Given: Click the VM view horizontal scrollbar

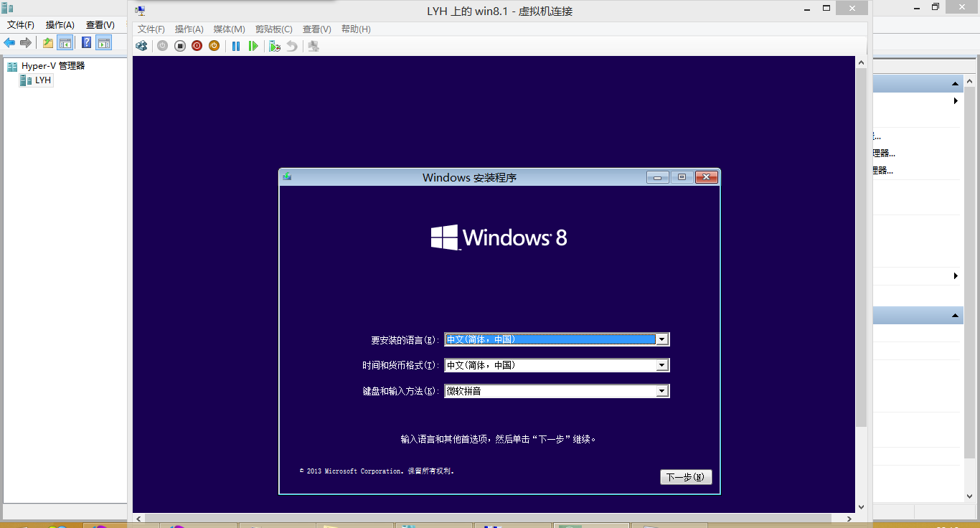Looking at the screenshot, I should (488, 518).
